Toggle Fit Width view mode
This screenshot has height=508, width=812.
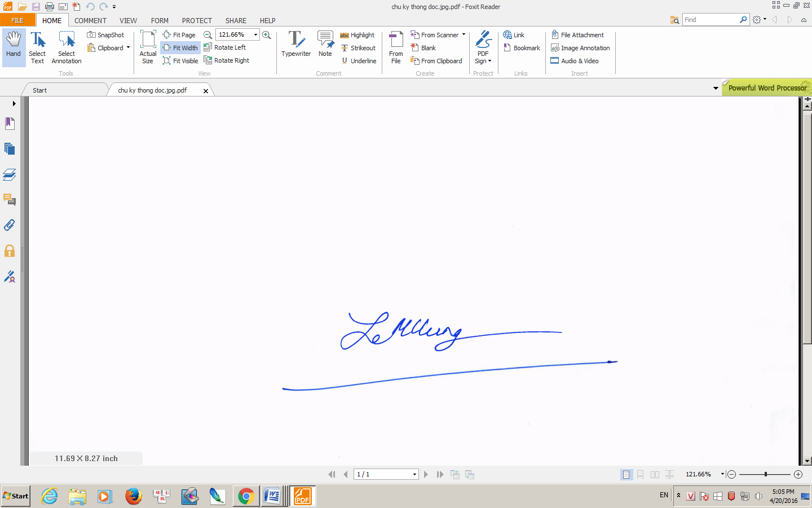[180, 48]
